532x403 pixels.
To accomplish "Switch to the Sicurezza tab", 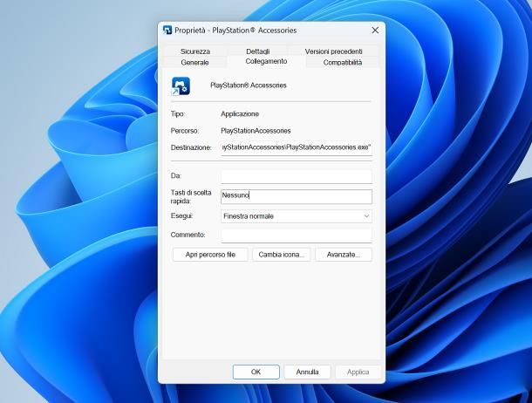I will 195,51.
